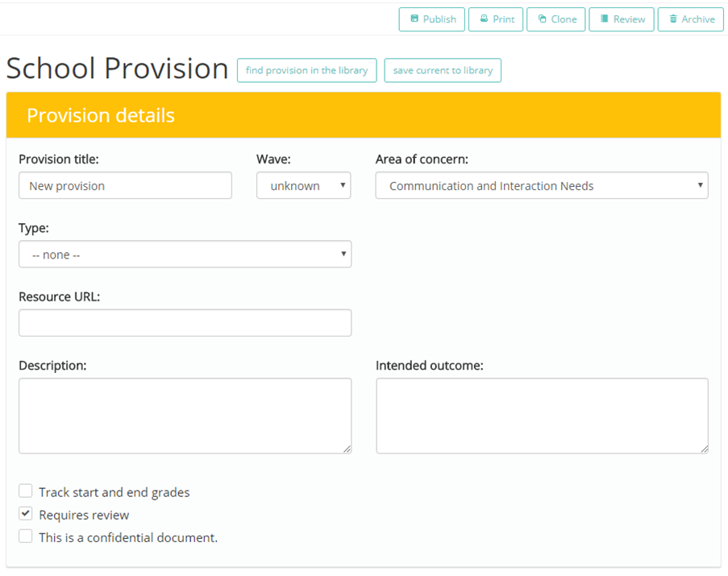Click the save current to library button
This screenshot has height=576, width=728.
pyautogui.click(x=442, y=70)
